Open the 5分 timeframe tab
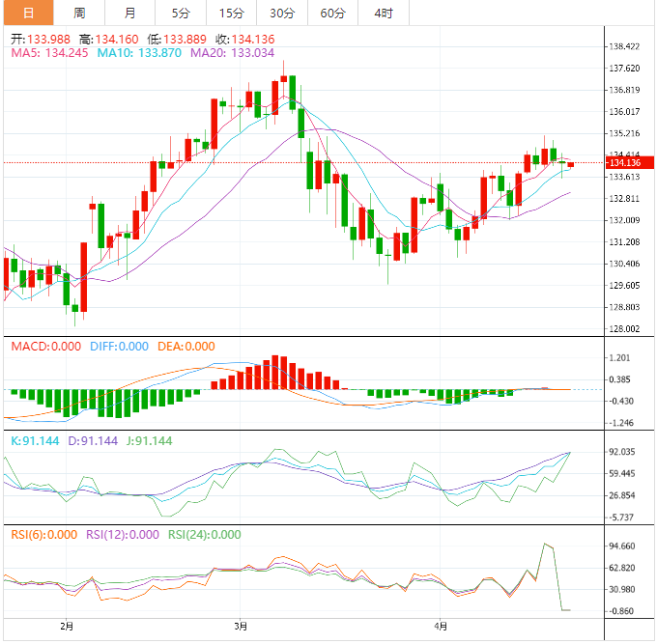Viewport: 657px width, 644px height. coord(181,13)
